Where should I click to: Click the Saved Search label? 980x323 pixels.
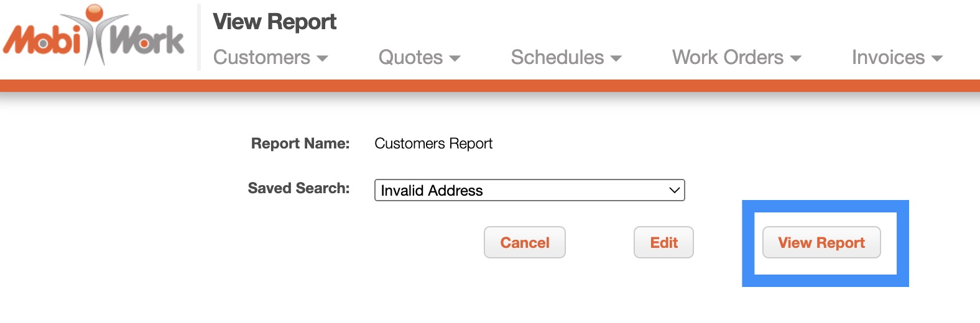point(298,188)
